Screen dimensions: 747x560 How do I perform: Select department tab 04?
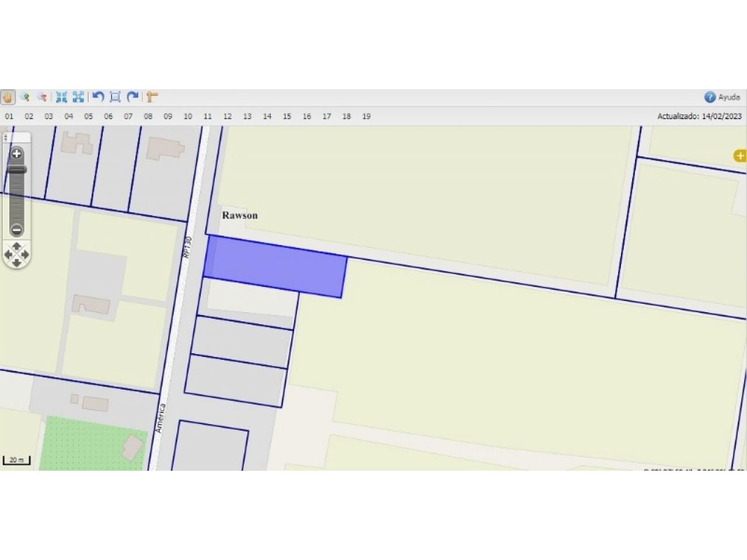click(69, 116)
